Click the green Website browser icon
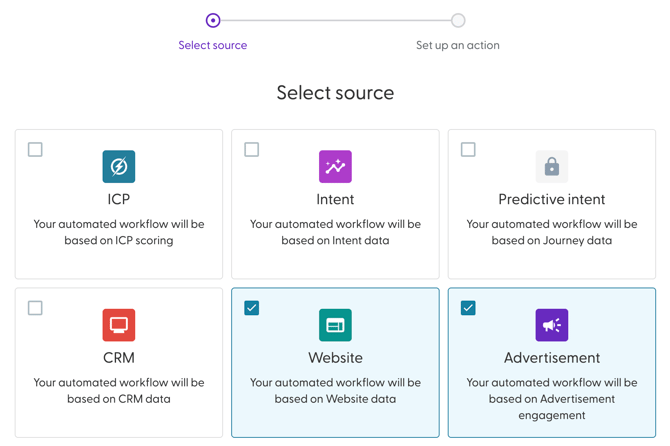The height and width of the screenshot is (446, 670). tap(335, 325)
